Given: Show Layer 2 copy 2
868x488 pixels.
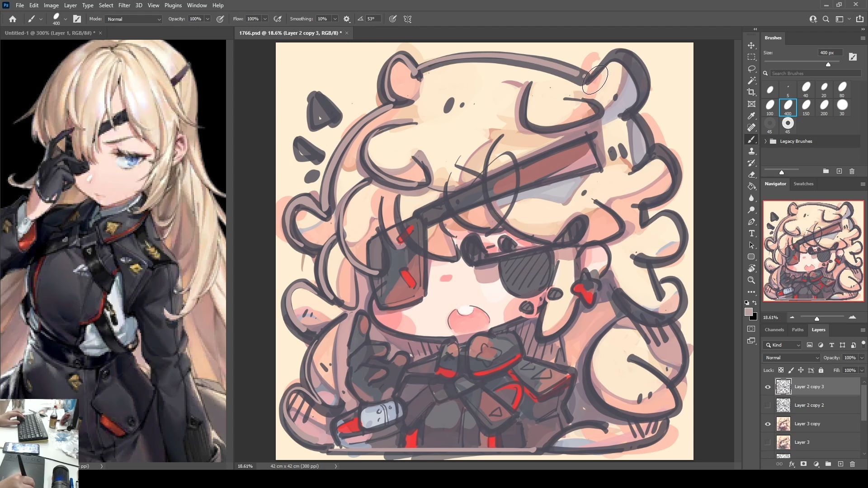Looking at the screenshot, I should point(768,405).
